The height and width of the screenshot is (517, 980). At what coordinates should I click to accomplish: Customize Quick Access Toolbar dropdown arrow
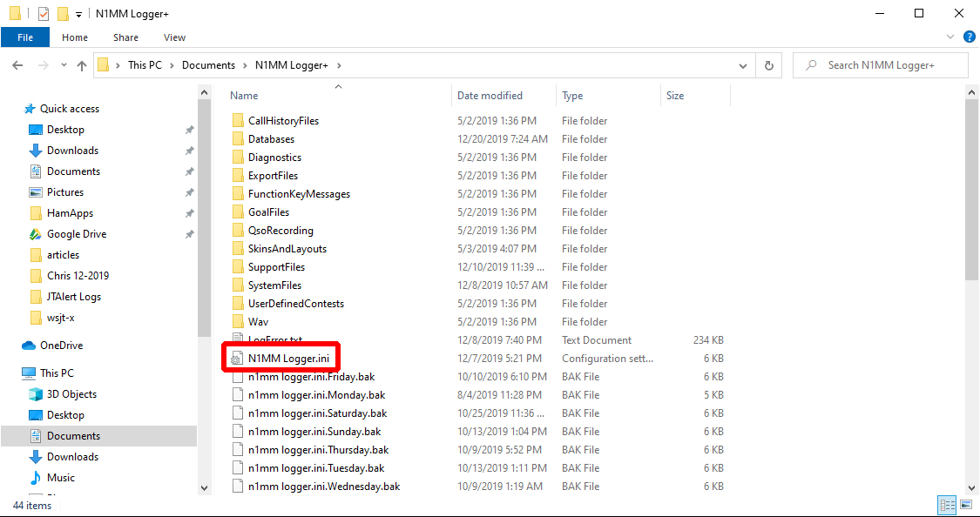click(78, 14)
